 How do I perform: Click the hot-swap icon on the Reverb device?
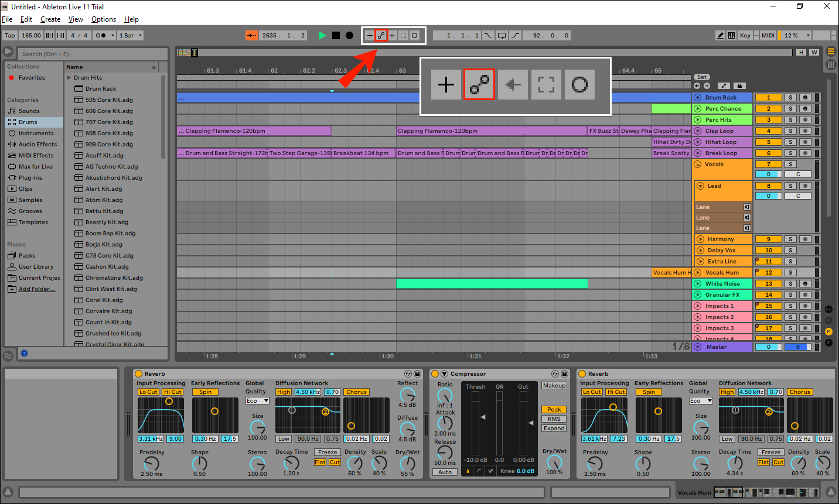pyautogui.click(x=408, y=373)
